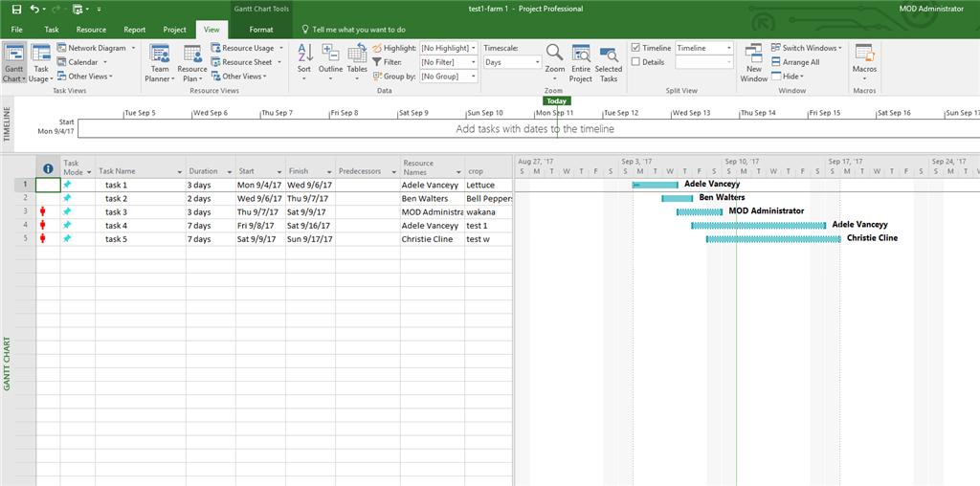Switch to the Report ribbon tab

click(x=134, y=30)
